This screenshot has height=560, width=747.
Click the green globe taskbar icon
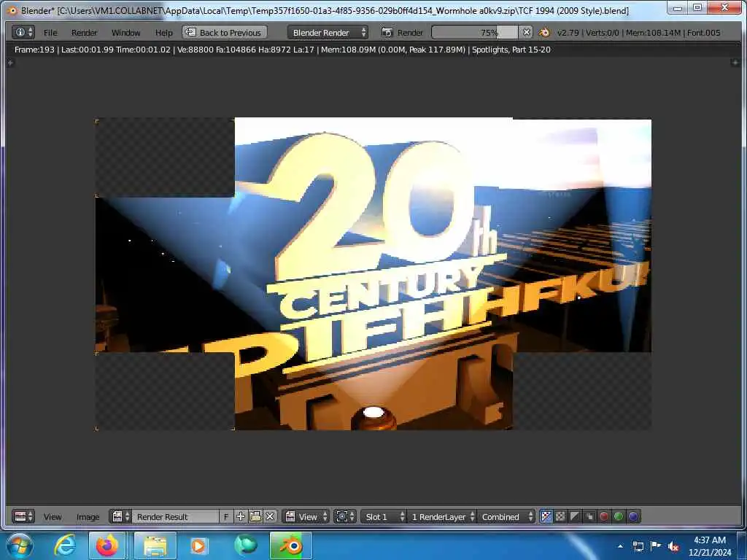tap(246, 545)
